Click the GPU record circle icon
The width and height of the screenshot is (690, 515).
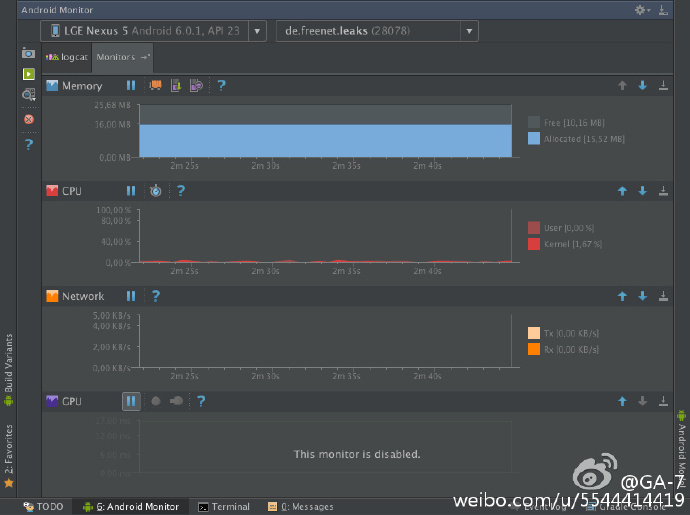coord(156,401)
